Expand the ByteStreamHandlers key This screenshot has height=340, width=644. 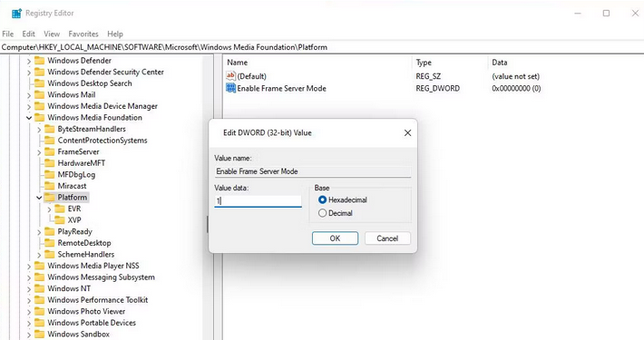[39, 130]
